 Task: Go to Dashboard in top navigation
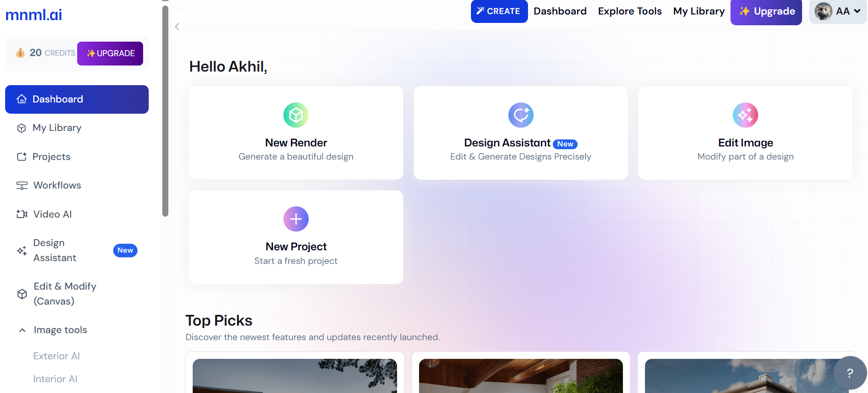(560, 11)
